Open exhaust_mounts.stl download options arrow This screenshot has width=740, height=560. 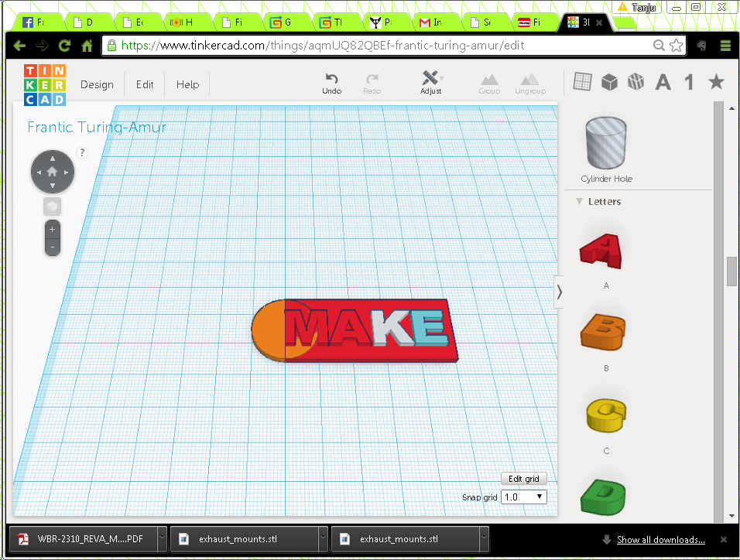pos(320,539)
